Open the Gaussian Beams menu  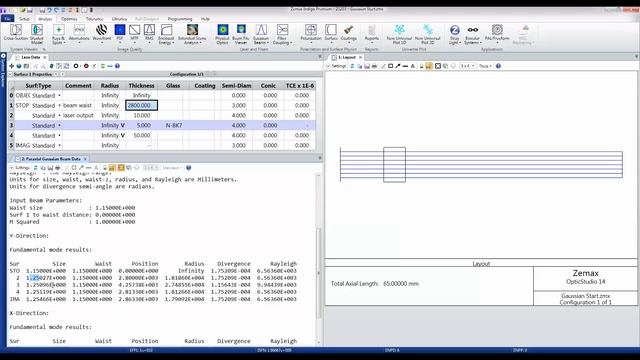tap(261, 33)
